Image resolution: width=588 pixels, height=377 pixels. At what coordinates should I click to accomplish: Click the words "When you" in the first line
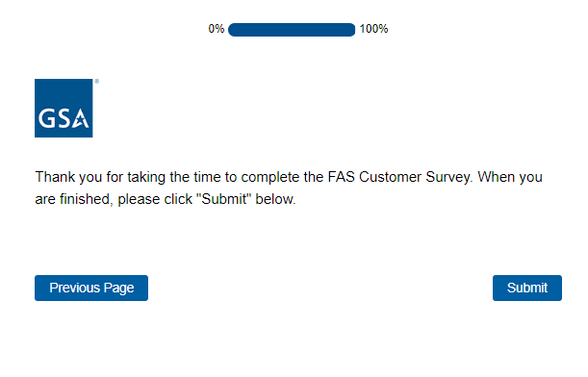[510, 177]
